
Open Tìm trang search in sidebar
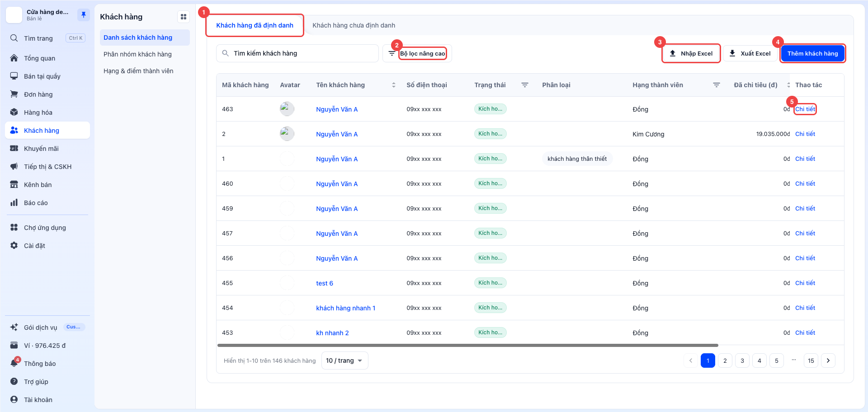(x=47, y=38)
